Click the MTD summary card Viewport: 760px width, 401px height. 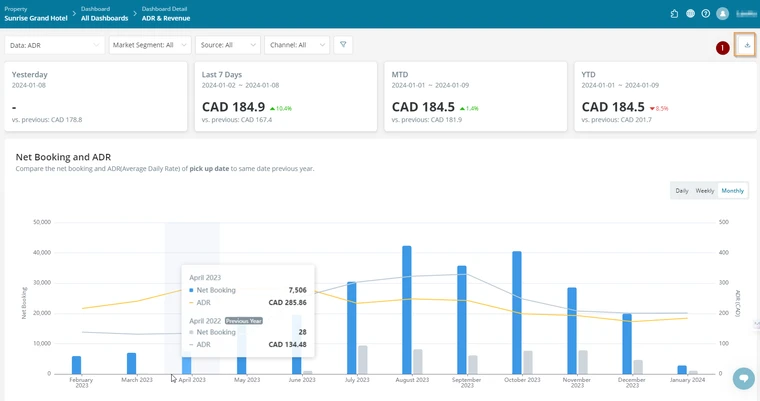pyautogui.click(x=475, y=96)
